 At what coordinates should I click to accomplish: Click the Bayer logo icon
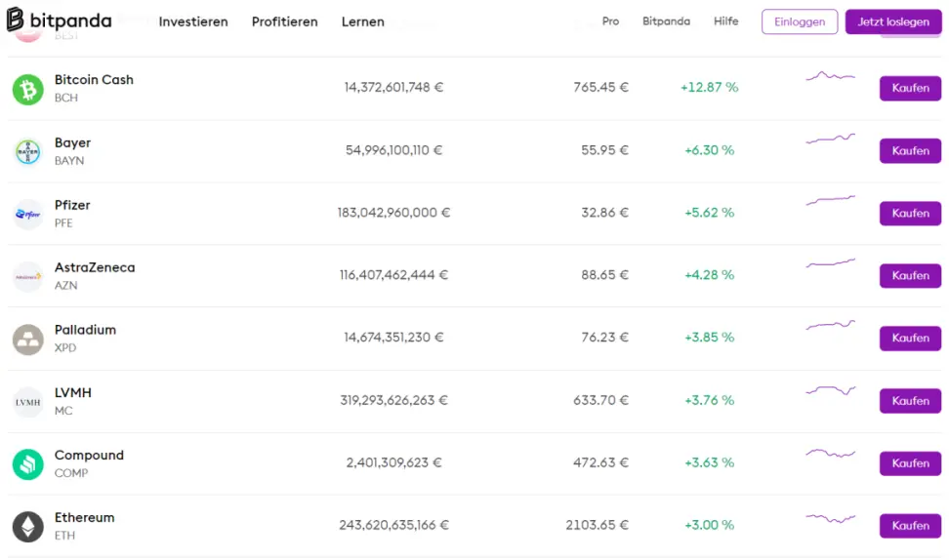coord(28,152)
